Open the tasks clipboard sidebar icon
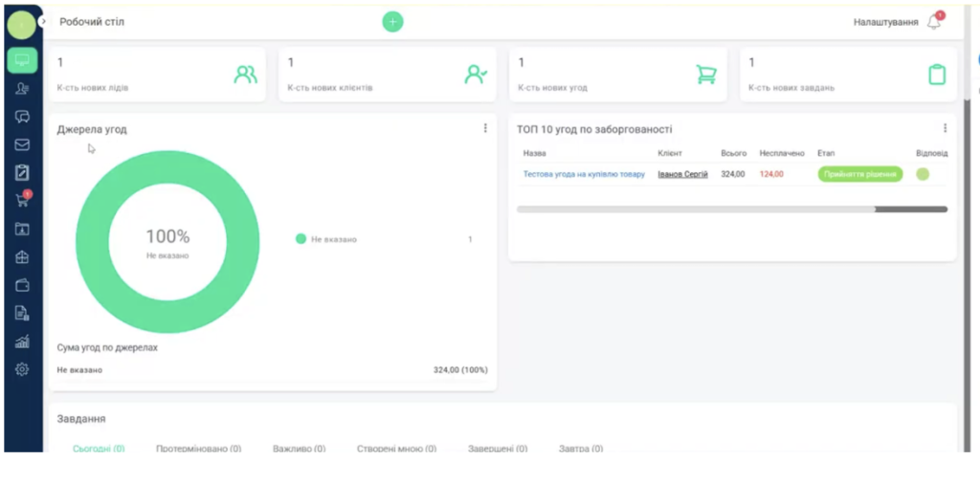This screenshot has width=980, height=483. pos(22,173)
